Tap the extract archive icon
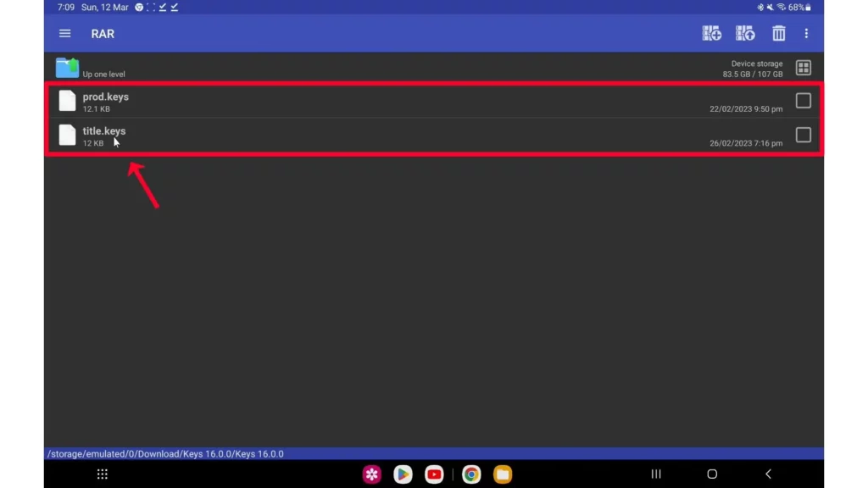 point(745,33)
